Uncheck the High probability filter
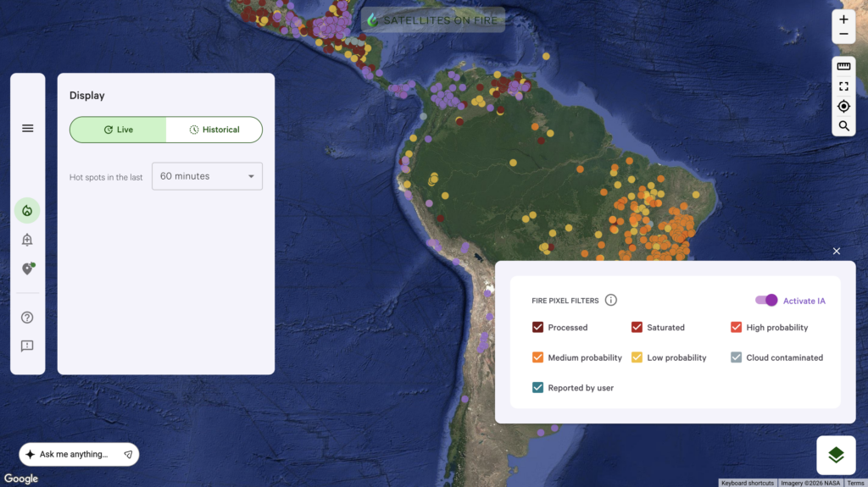This screenshot has width=868, height=487. [x=736, y=327]
